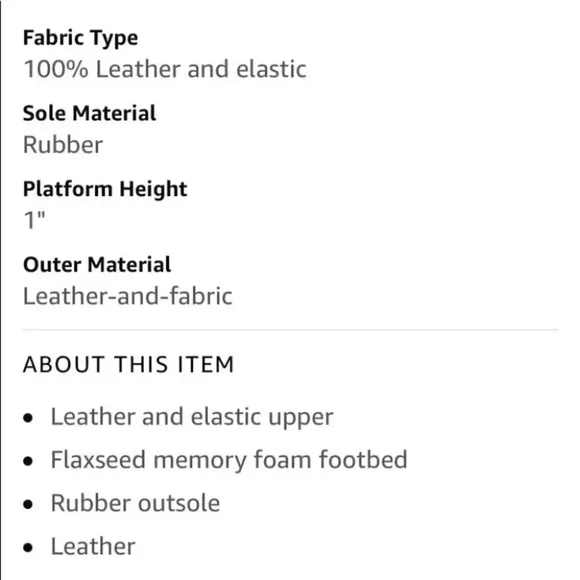The width and height of the screenshot is (580, 580).
Task: Click the Fabric Type label
Action: point(81,38)
